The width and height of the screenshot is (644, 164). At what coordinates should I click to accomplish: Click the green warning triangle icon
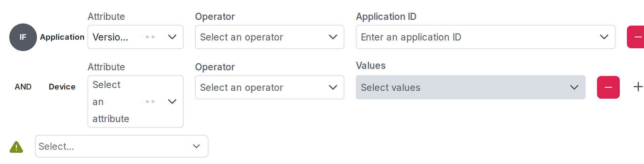[16, 147]
